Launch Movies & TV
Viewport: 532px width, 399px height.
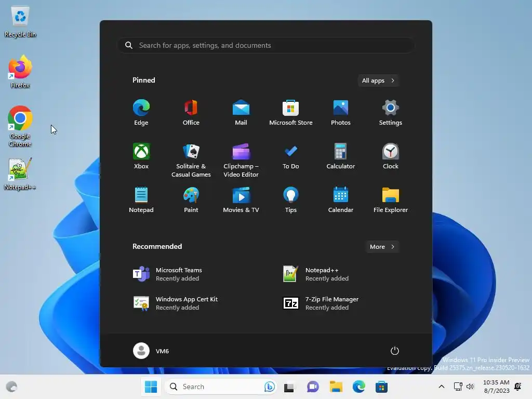point(241,200)
